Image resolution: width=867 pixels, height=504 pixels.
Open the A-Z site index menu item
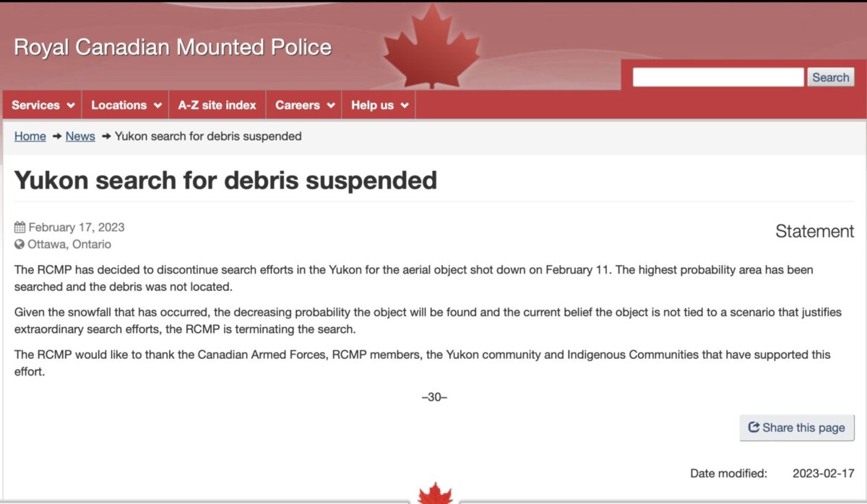tap(217, 105)
